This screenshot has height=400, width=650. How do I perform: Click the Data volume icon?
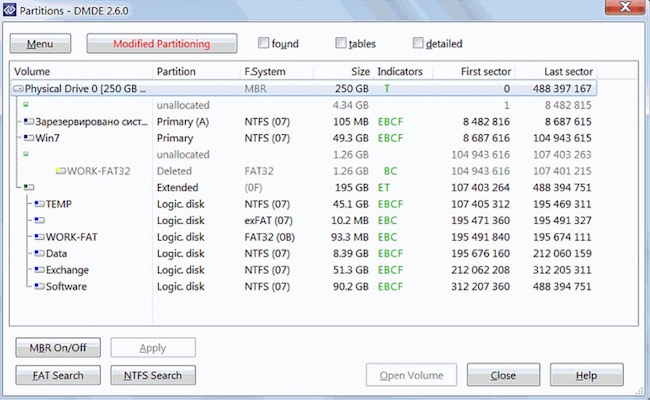pyautogui.click(x=39, y=253)
